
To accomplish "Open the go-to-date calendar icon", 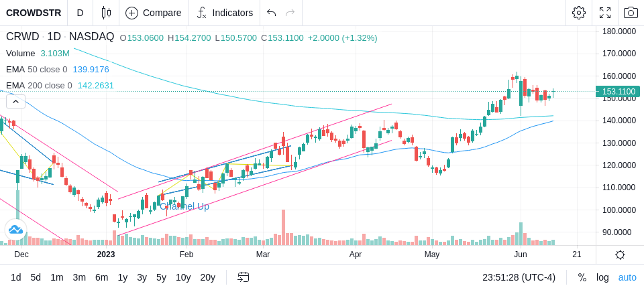I will click(x=243, y=278).
